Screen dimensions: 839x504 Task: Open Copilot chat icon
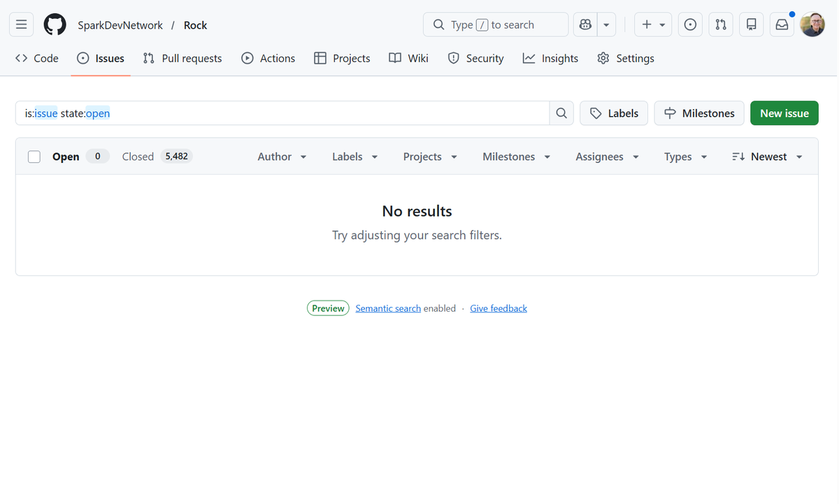pos(585,24)
